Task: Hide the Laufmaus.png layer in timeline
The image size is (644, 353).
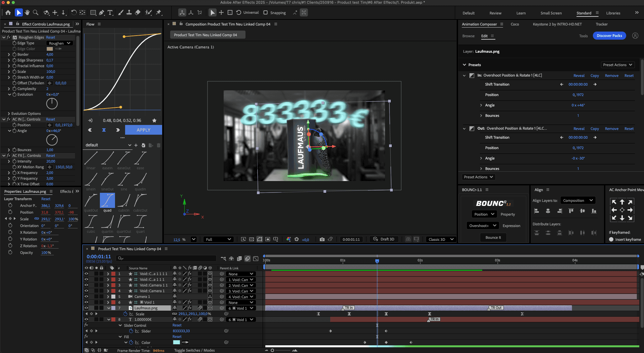Action: (x=86, y=308)
